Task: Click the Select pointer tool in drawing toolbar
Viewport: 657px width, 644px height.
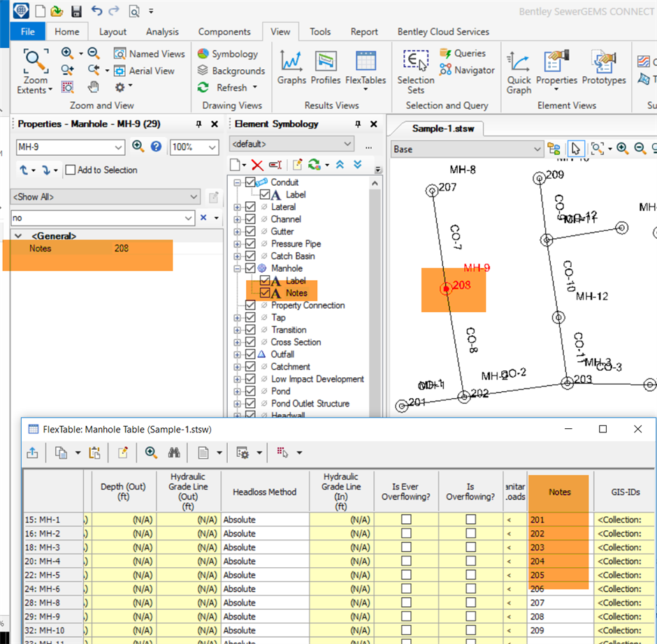Action: coord(575,149)
